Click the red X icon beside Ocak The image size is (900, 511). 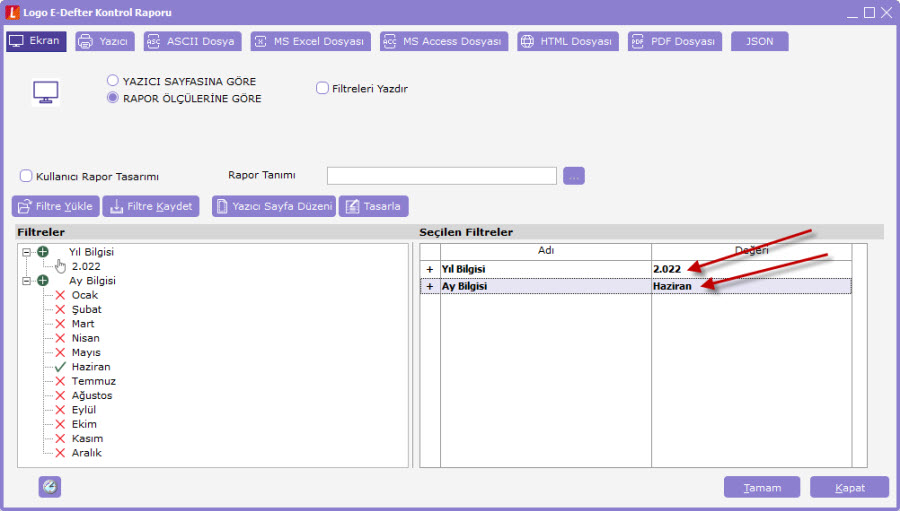coord(60,295)
